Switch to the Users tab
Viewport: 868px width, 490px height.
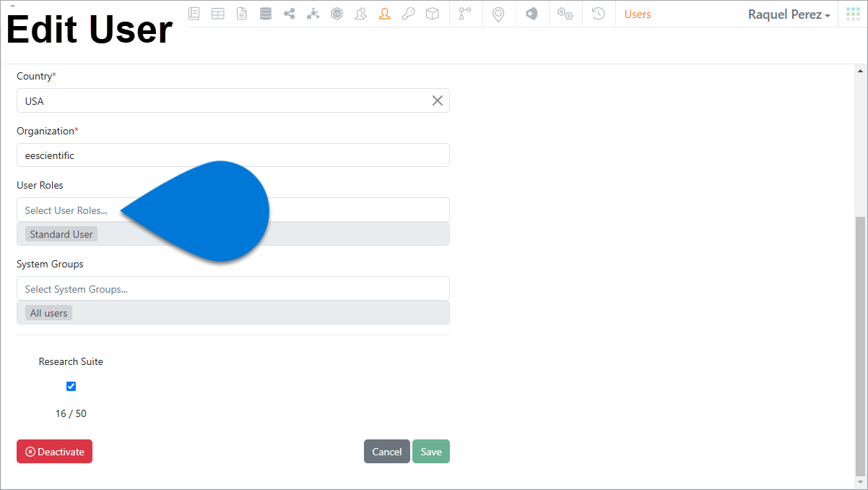pos(638,14)
